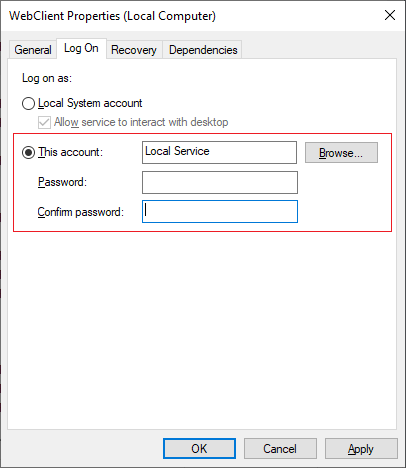Viewport: 406px width, 468px height.
Task: Switch to the General tab
Action: click(x=33, y=50)
